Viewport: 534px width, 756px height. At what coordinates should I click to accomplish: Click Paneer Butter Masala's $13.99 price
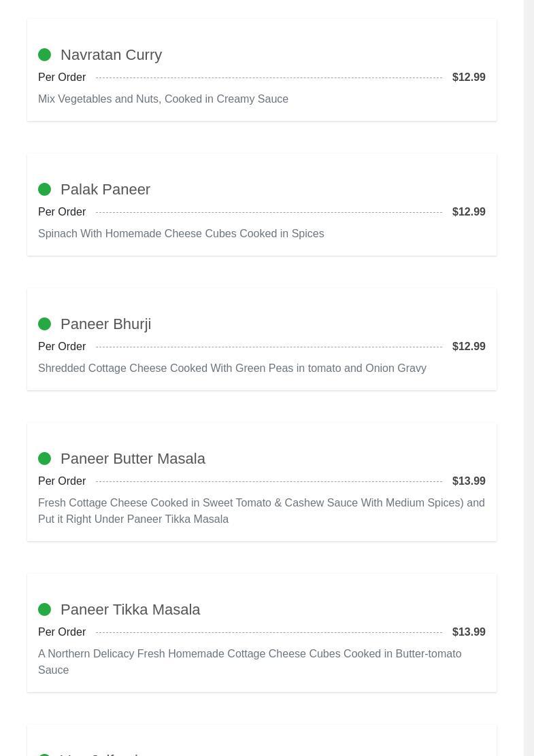469,481
